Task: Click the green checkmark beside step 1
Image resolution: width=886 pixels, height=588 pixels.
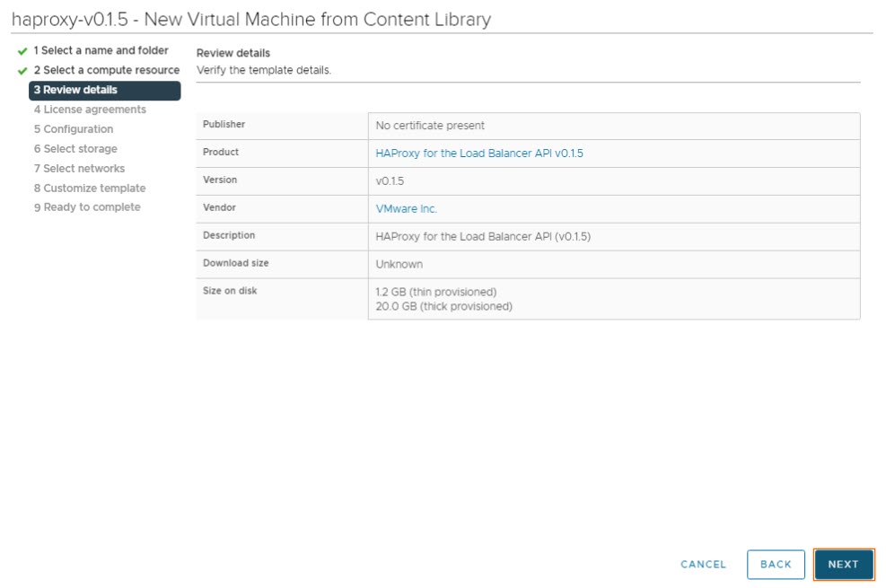Action: 22,51
